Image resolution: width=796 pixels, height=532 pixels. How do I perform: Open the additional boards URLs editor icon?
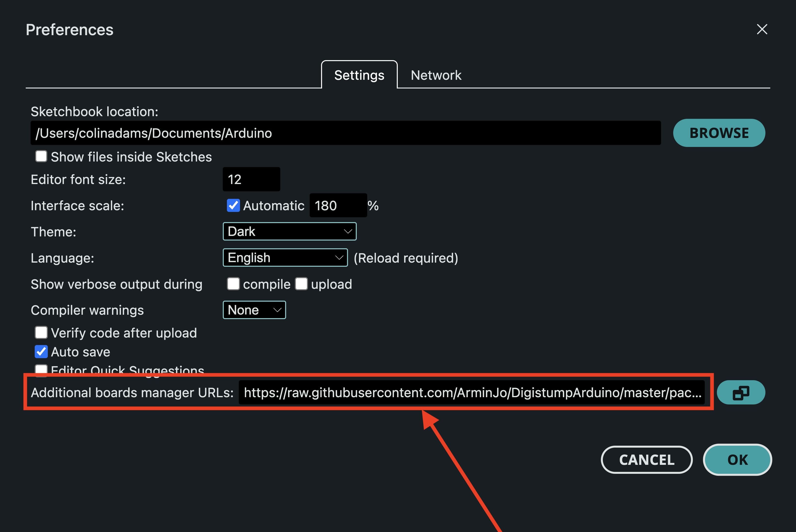click(x=741, y=393)
